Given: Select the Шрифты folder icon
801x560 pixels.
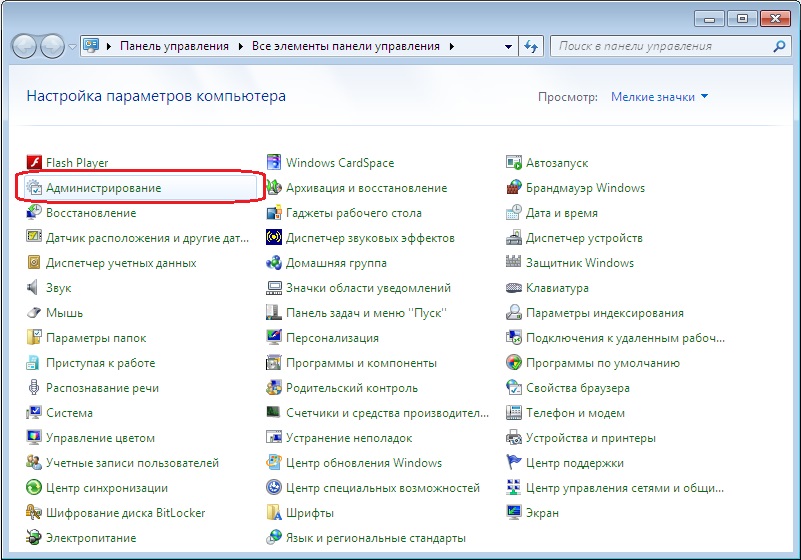Looking at the screenshot, I should coord(274,513).
